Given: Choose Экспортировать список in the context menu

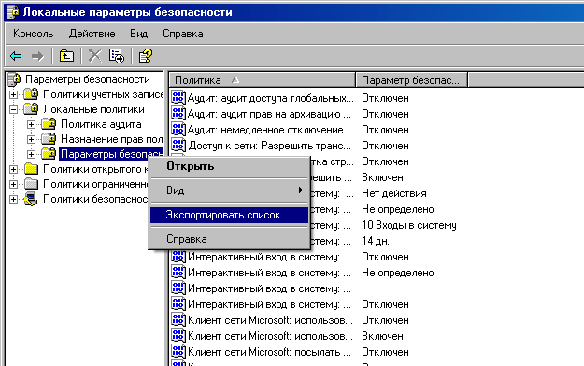Looking at the screenshot, I should point(229,215).
